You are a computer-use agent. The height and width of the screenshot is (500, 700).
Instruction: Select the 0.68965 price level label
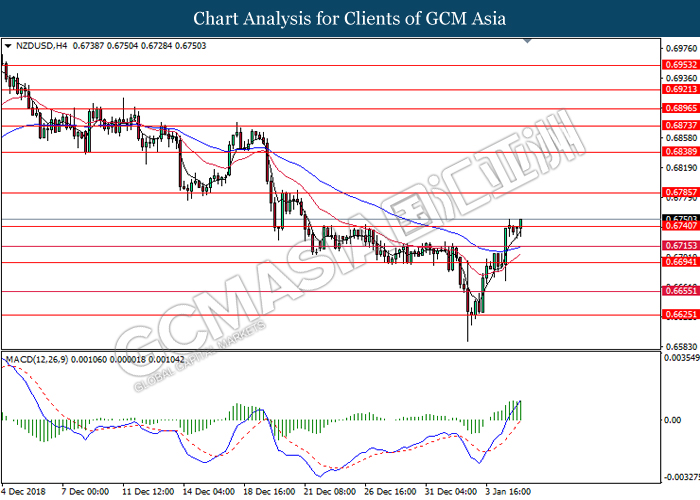click(x=681, y=108)
